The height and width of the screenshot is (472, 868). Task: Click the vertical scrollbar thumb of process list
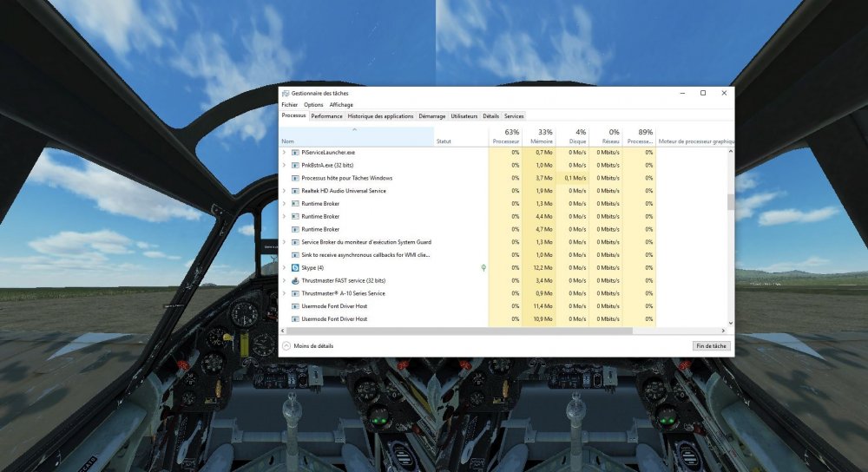pos(731,202)
